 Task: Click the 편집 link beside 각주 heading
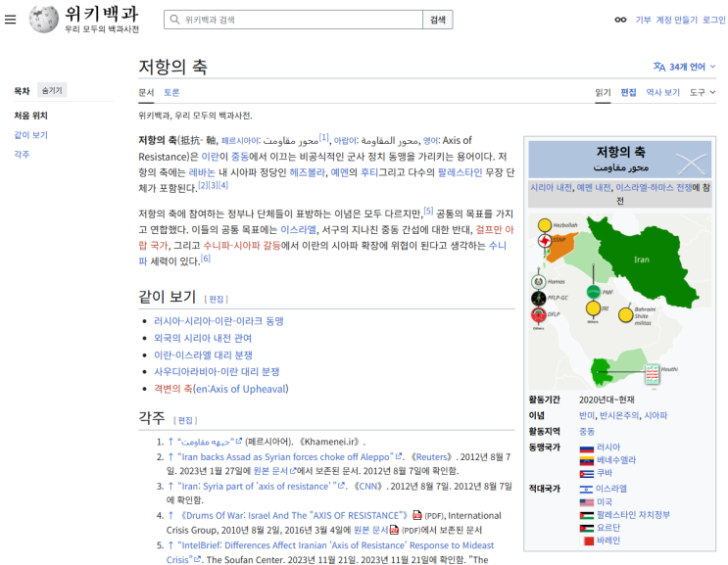coord(185,420)
